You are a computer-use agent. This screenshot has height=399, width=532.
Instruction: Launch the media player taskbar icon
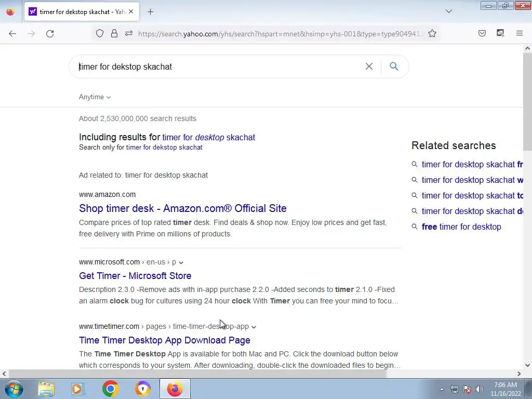point(78,389)
